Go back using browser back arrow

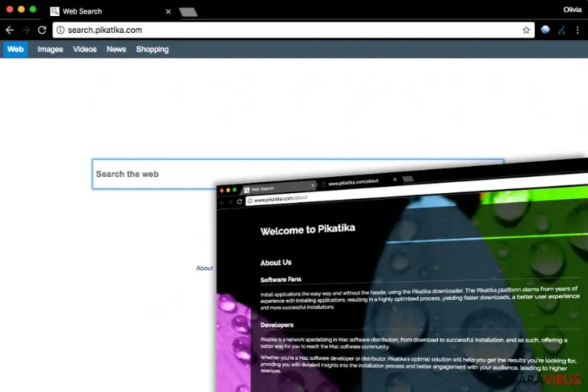10,30
